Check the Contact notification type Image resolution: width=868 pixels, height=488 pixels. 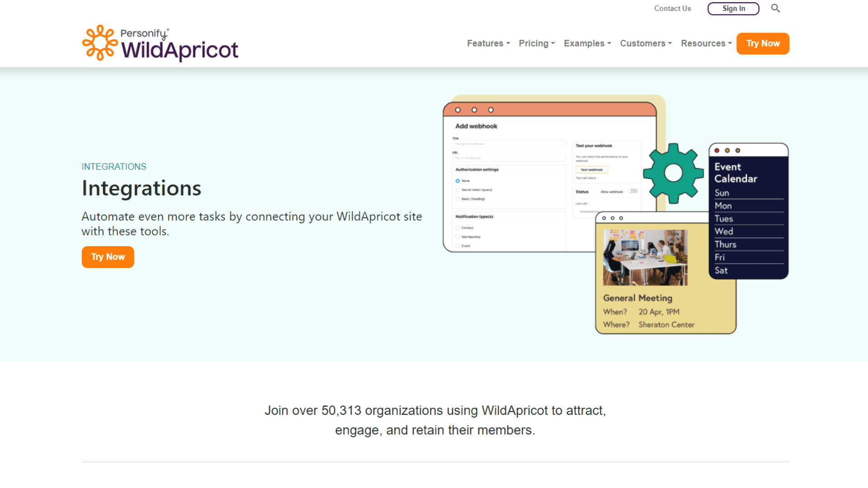(458, 228)
